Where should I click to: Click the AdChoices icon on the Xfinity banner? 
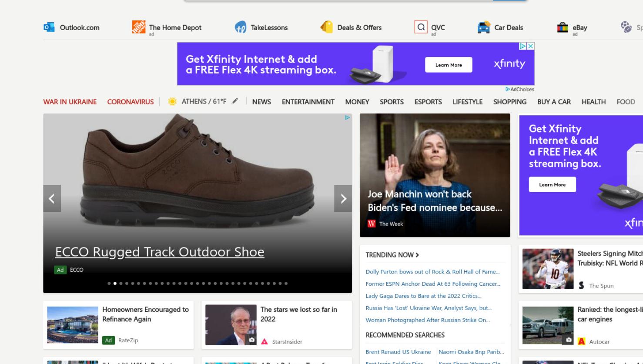(x=523, y=46)
